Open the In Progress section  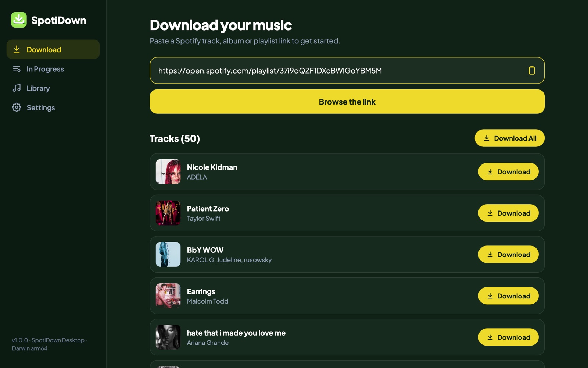click(x=53, y=69)
